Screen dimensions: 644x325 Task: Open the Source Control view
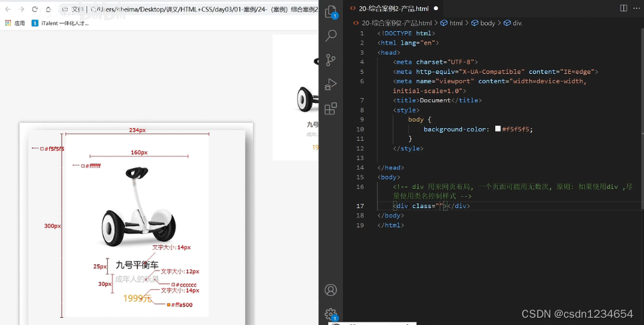(x=330, y=60)
